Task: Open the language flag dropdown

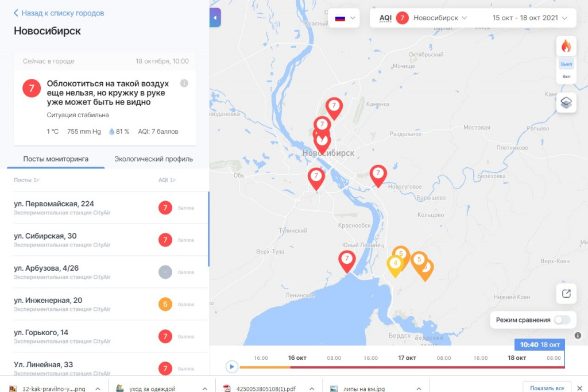Action: click(345, 18)
